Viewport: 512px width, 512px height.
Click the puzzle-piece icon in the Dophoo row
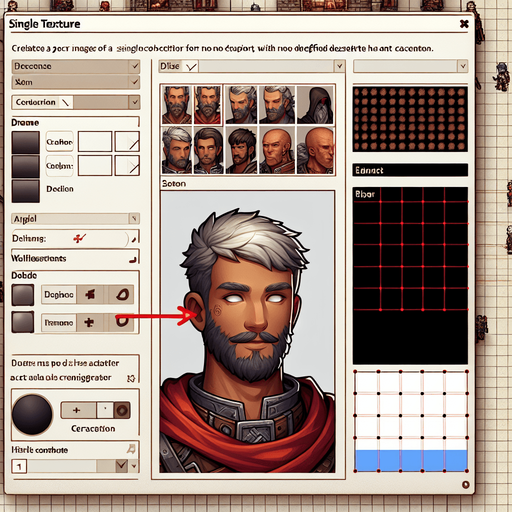90,294
